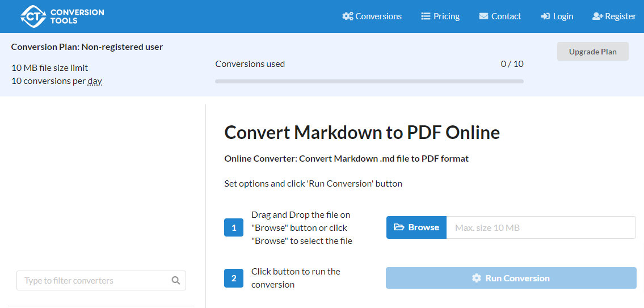The height and width of the screenshot is (308, 644).
Task: Click the sign-in arrow icon beside Login
Action: tap(545, 16)
